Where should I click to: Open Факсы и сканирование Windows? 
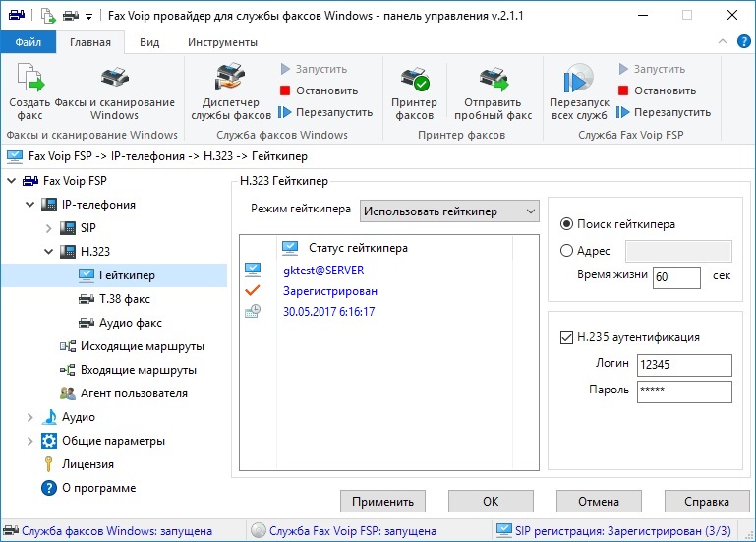tap(114, 91)
